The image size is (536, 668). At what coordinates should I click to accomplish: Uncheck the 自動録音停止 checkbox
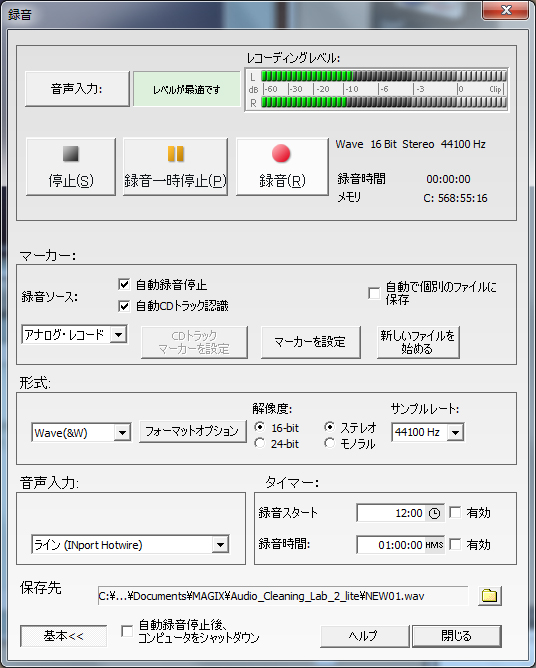point(124,284)
